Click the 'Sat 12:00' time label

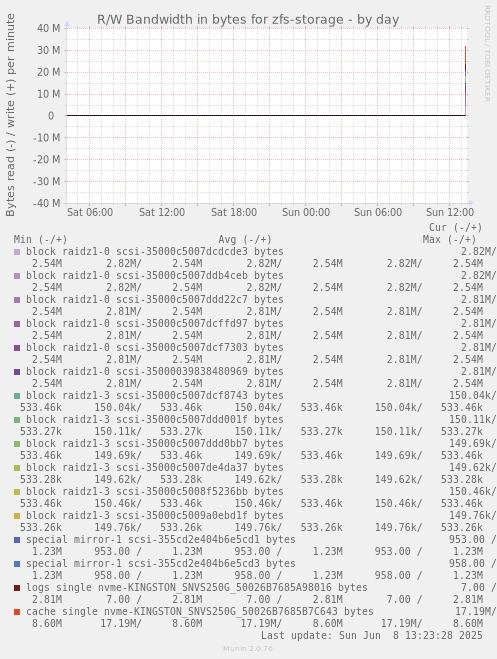coord(162,212)
